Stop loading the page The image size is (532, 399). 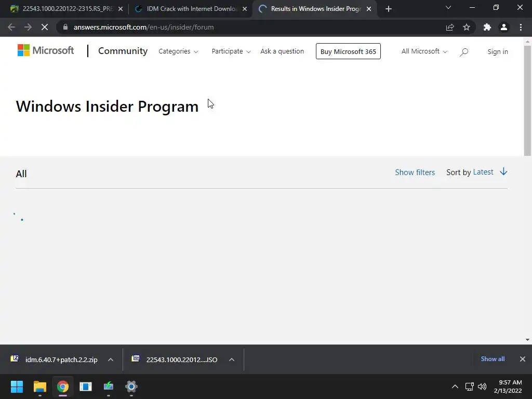pyautogui.click(x=45, y=27)
